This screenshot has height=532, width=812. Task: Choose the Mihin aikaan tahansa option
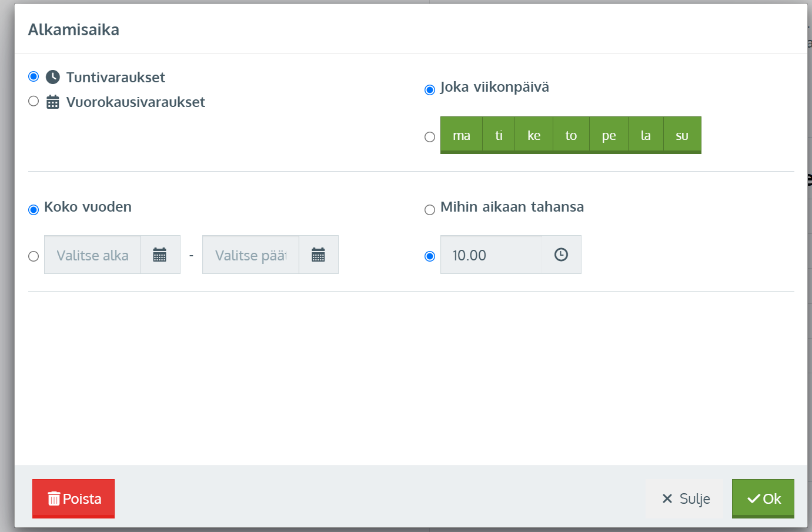430,210
